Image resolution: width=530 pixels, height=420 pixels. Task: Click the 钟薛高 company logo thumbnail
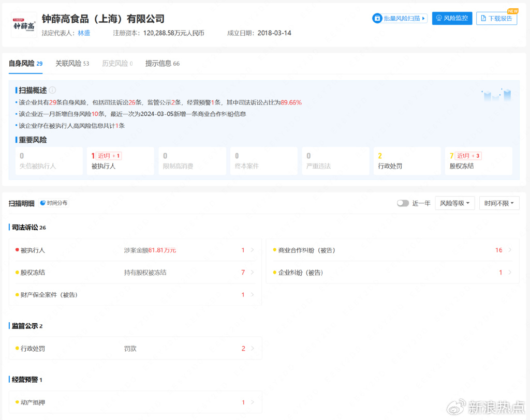click(x=24, y=25)
